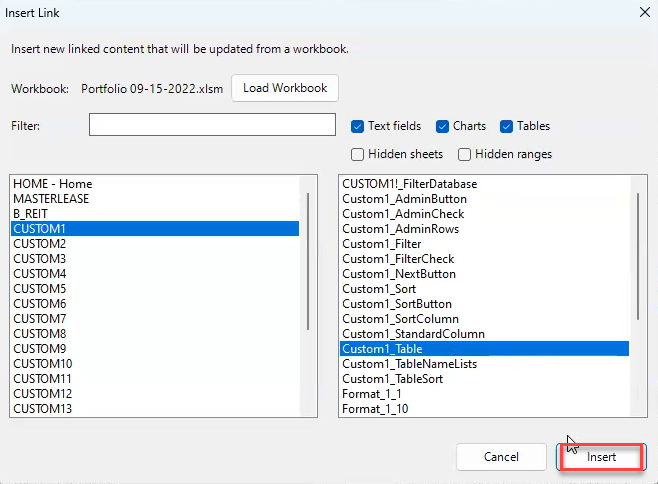Disable the Tables checkbox
Image resolution: width=658 pixels, height=484 pixels.
tap(506, 126)
